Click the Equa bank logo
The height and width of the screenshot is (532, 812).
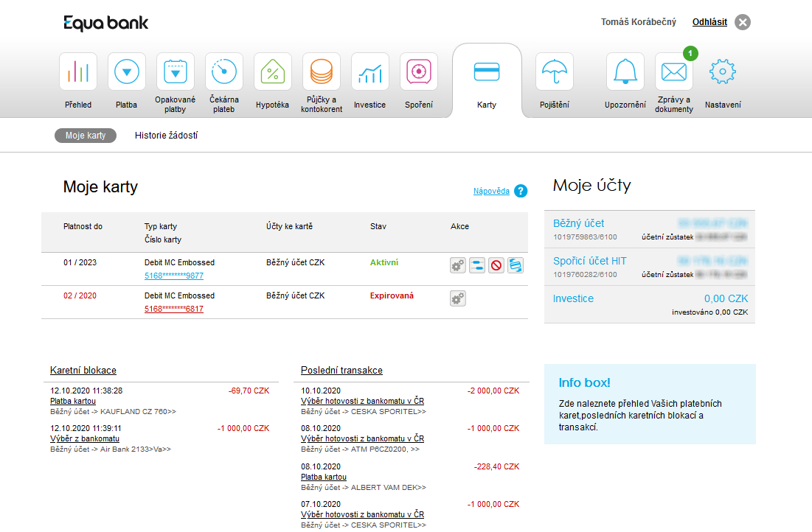point(105,23)
